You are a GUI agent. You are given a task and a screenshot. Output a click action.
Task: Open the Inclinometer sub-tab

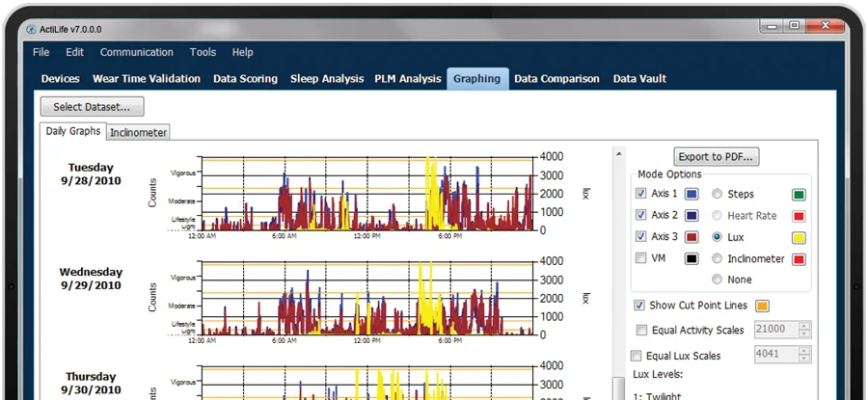tap(138, 132)
